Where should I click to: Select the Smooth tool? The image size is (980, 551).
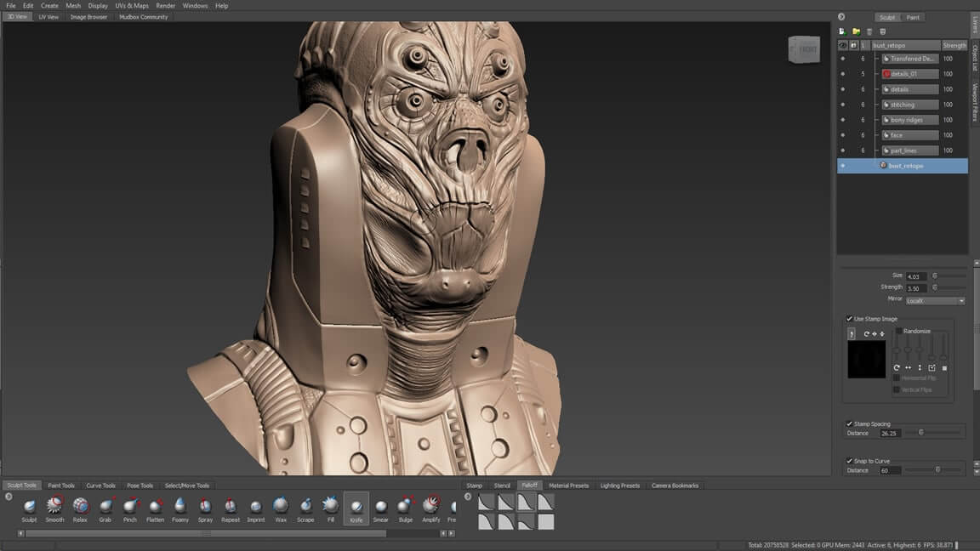click(54, 507)
